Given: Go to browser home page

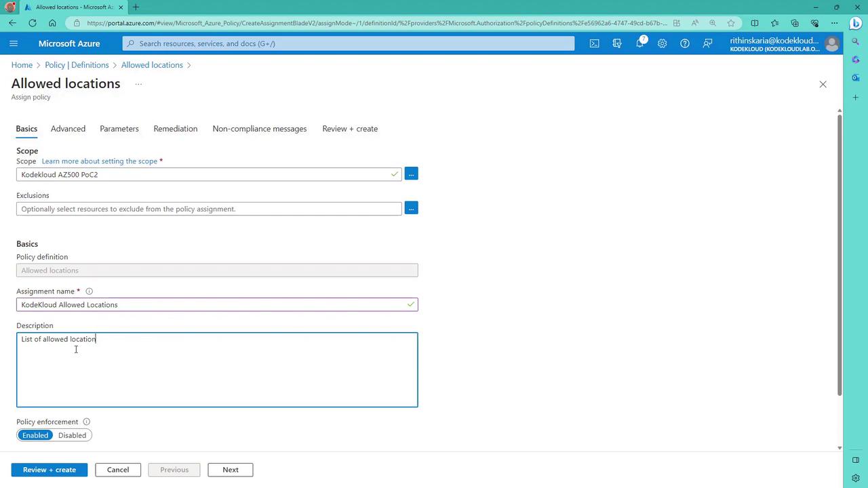Looking at the screenshot, I should coord(52,22).
